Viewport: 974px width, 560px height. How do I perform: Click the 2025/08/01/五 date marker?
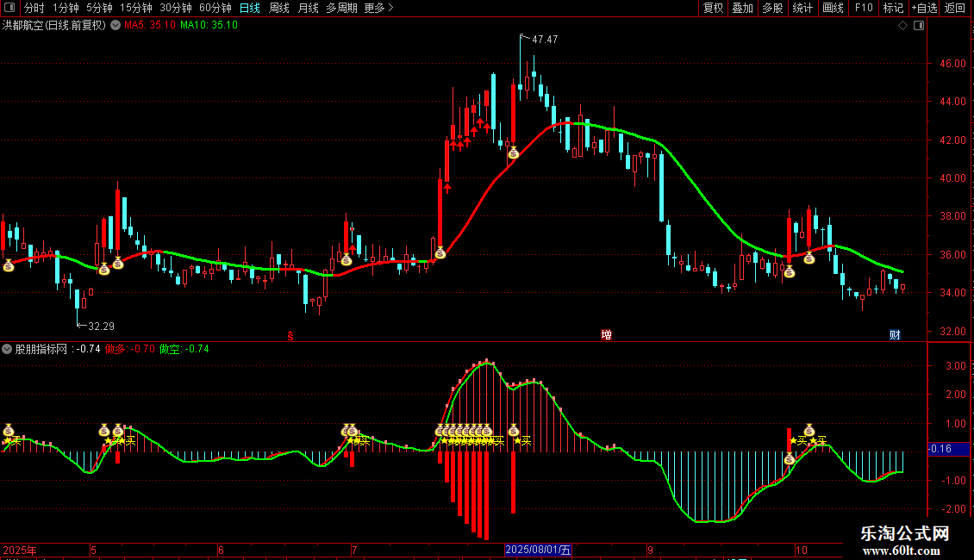pyautogui.click(x=538, y=550)
